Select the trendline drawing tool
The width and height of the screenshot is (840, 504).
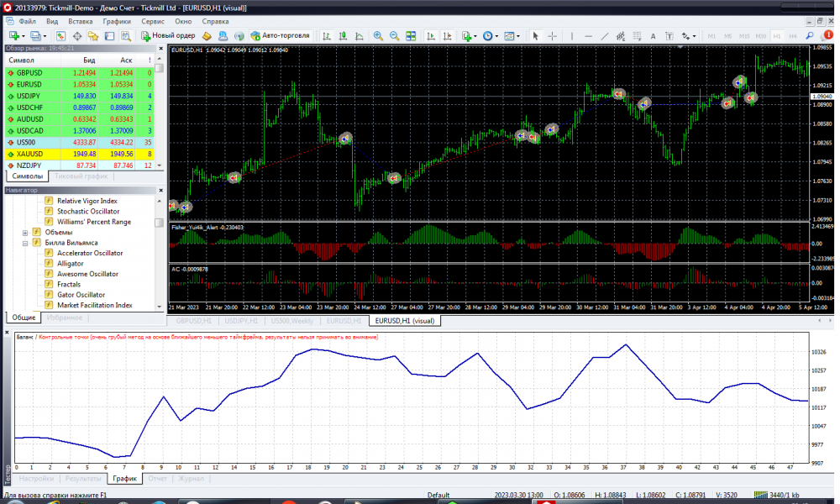tap(604, 36)
